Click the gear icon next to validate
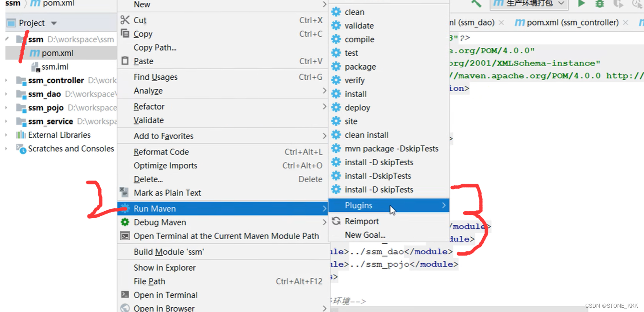The width and height of the screenshot is (644, 312). 336,26
